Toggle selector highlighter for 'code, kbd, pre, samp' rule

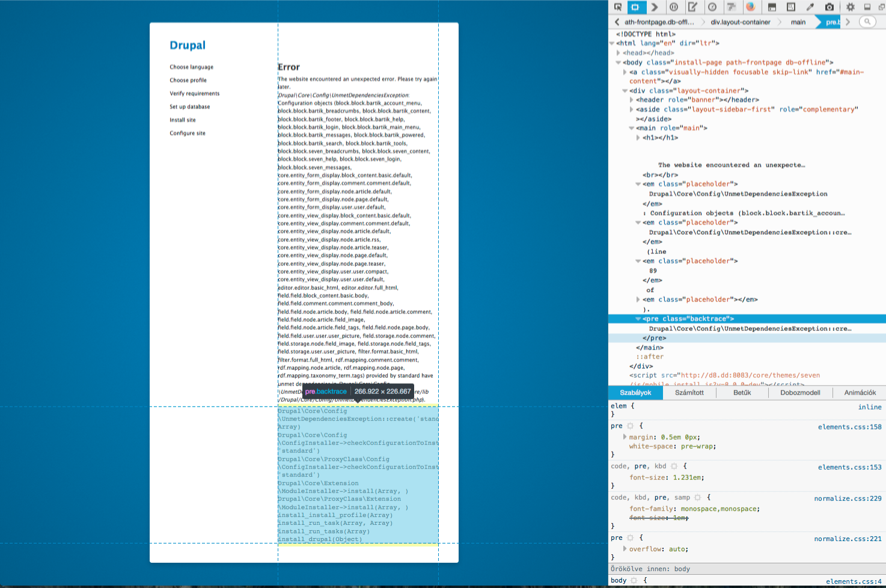697,498
